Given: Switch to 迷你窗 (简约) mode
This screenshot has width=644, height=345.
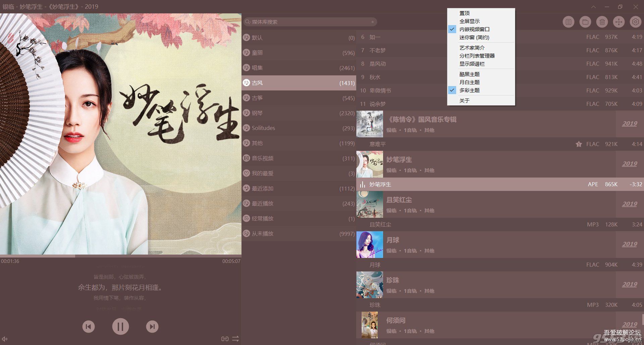Looking at the screenshot, I should point(481,37).
